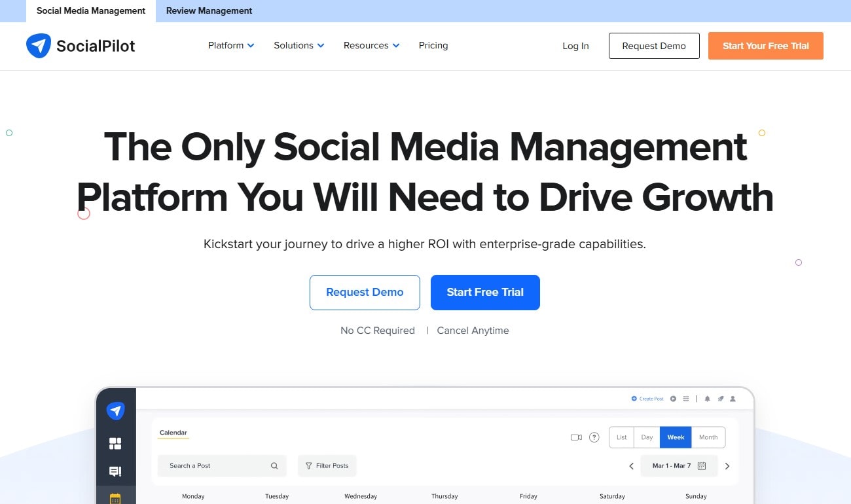Open the date picker calendar icon
This screenshot has height=504, width=851.
[x=702, y=466]
